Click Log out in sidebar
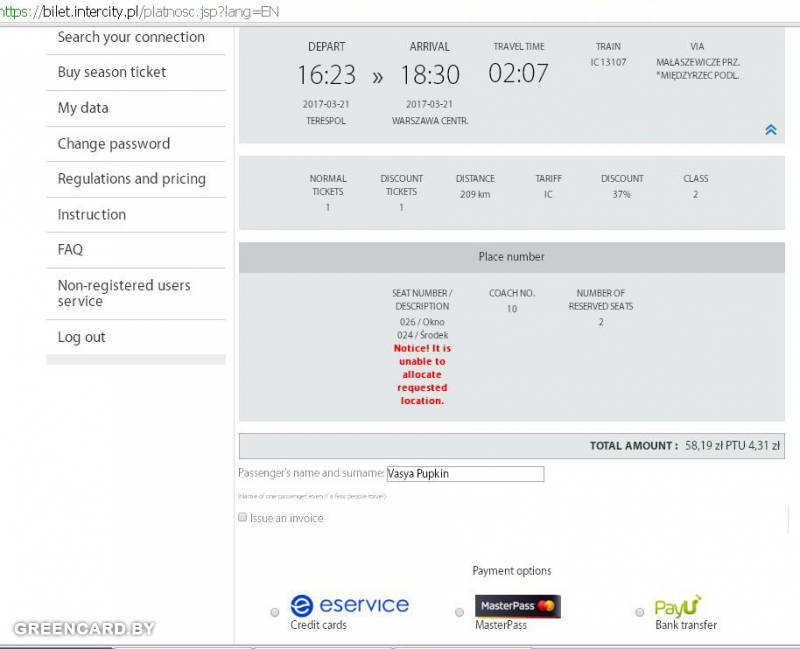 coord(81,338)
